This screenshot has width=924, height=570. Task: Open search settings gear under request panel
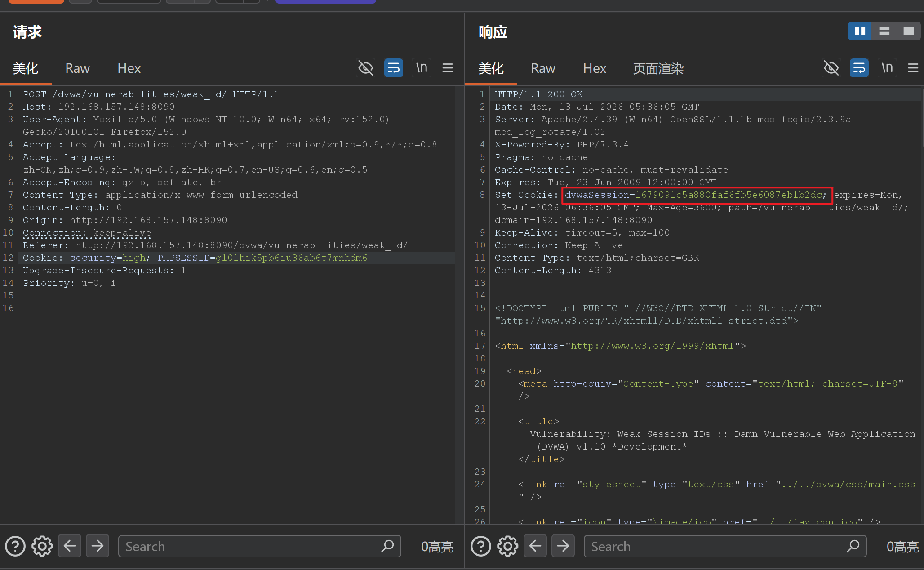42,546
